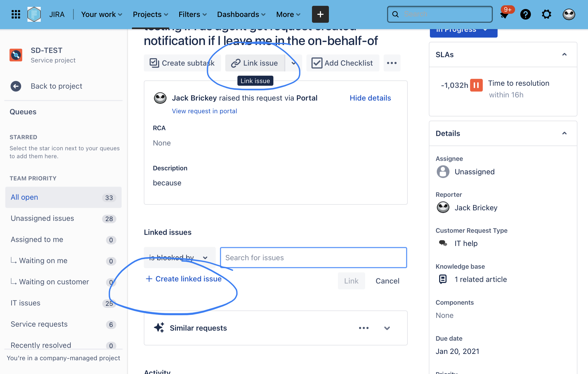588x374 pixels.
Task: Click the paused SLA indicator icon
Action: [x=476, y=85]
